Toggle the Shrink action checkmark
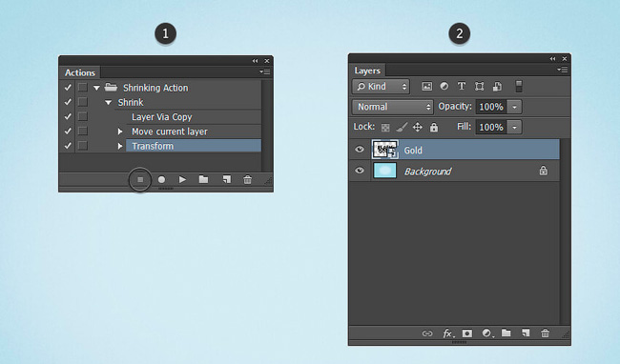This screenshot has width=620, height=364. click(x=68, y=102)
